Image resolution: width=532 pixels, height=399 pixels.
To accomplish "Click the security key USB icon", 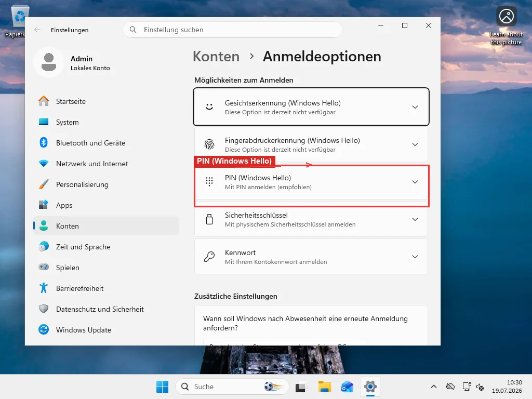I will coord(209,219).
